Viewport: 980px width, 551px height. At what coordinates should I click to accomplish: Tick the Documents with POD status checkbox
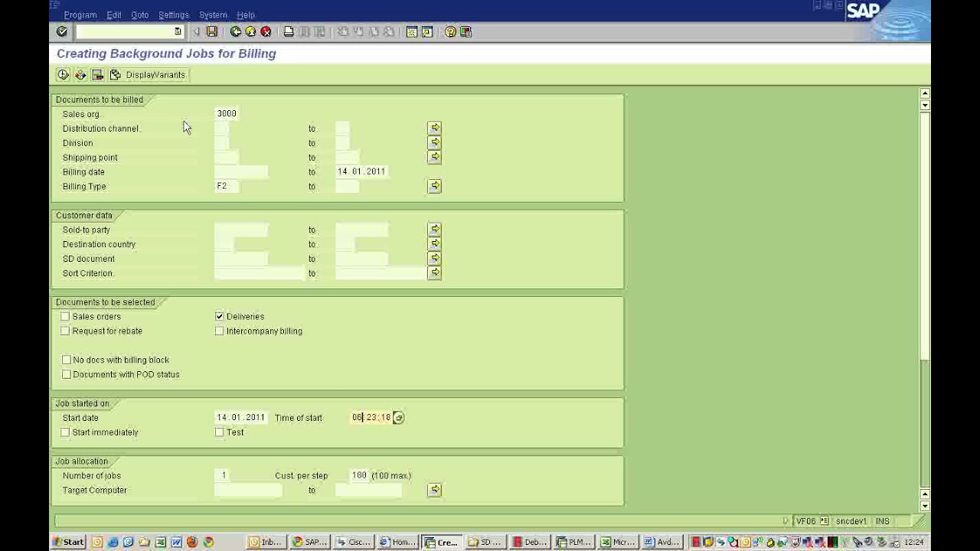click(x=67, y=374)
